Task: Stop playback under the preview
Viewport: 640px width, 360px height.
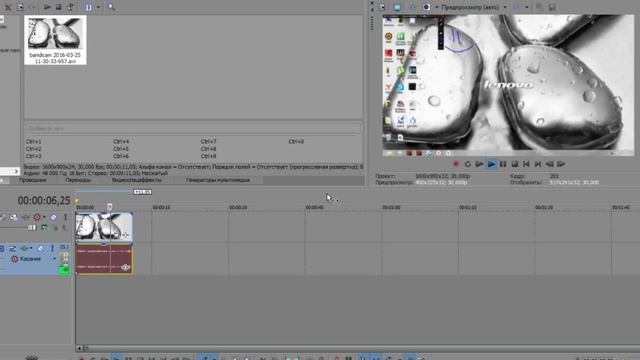Action: coord(515,164)
